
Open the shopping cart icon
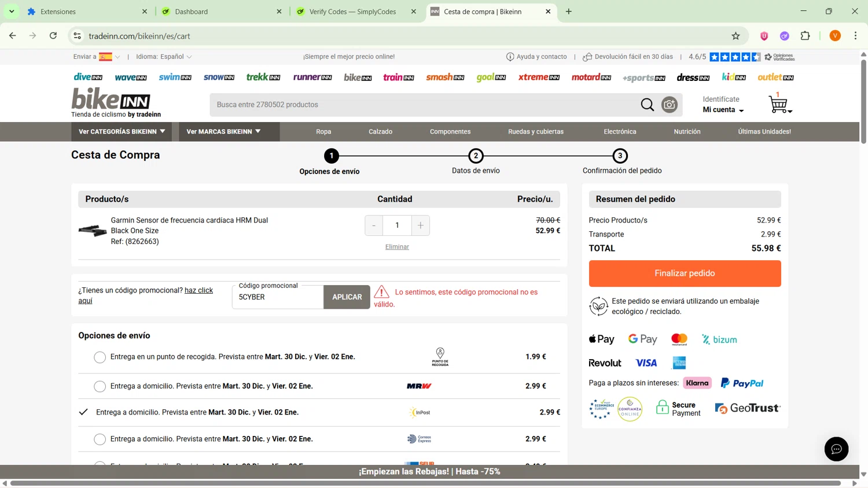coord(779,104)
